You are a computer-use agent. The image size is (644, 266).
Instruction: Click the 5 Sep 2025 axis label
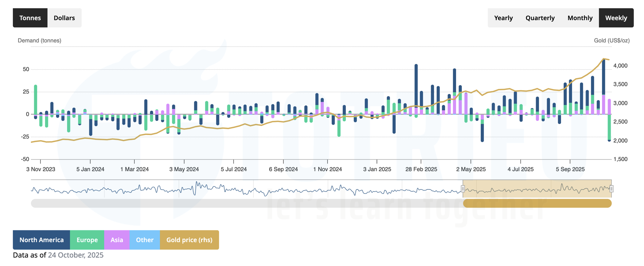(570, 169)
